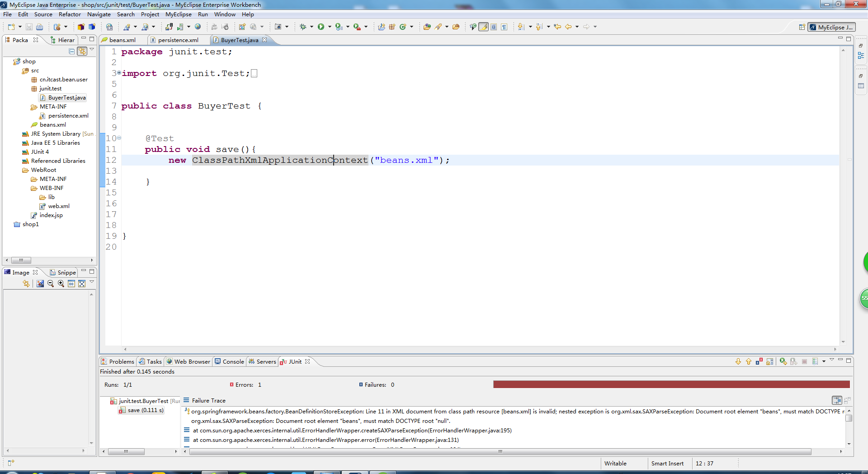Click Zoom In icon in Image view
868x474 pixels.
click(x=61, y=284)
